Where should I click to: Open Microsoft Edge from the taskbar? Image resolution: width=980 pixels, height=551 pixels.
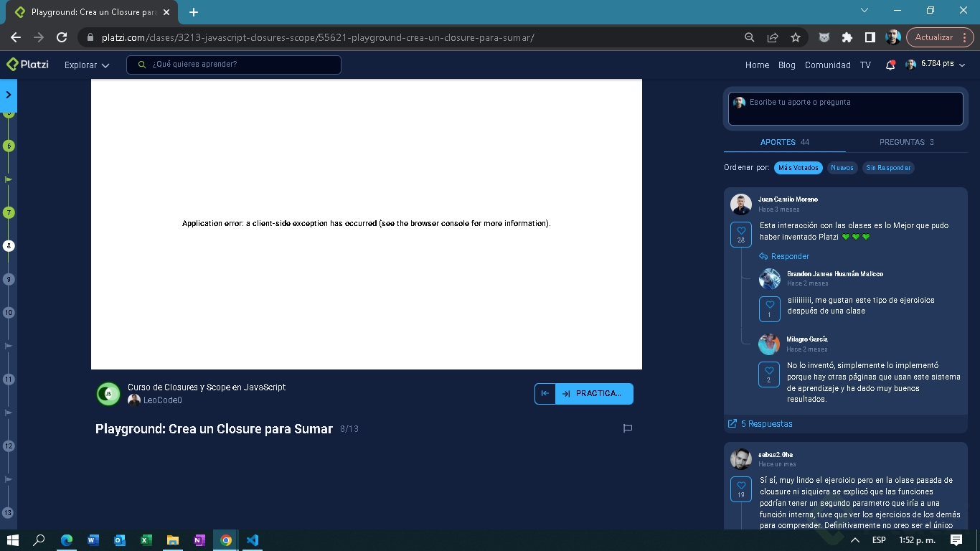(x=67, y=540)
